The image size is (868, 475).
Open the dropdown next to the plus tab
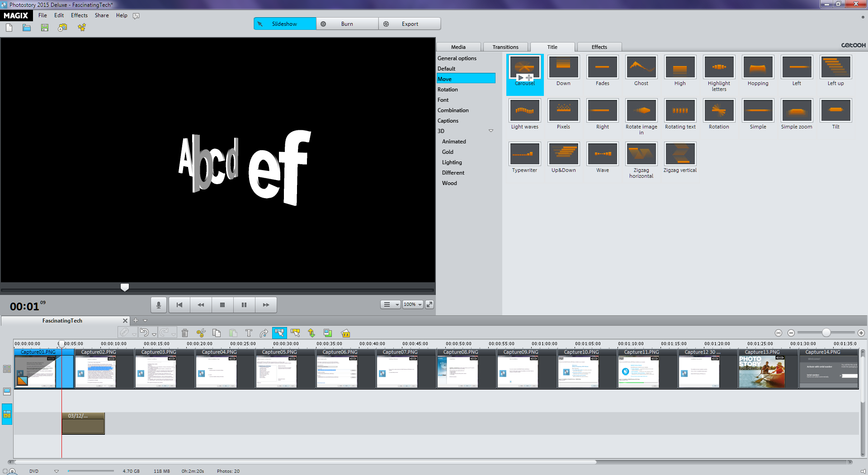point(145,321)
